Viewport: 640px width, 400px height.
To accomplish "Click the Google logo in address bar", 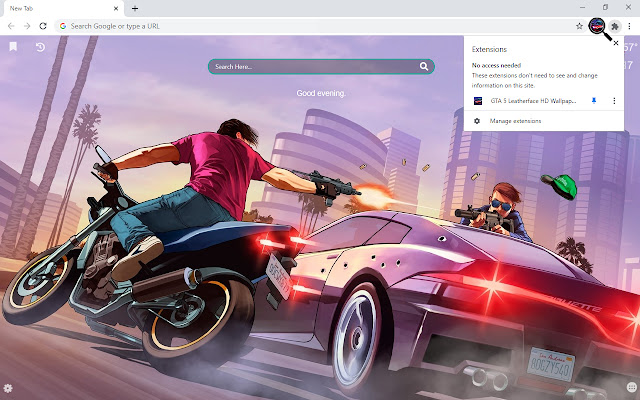I will coord(63,26).
